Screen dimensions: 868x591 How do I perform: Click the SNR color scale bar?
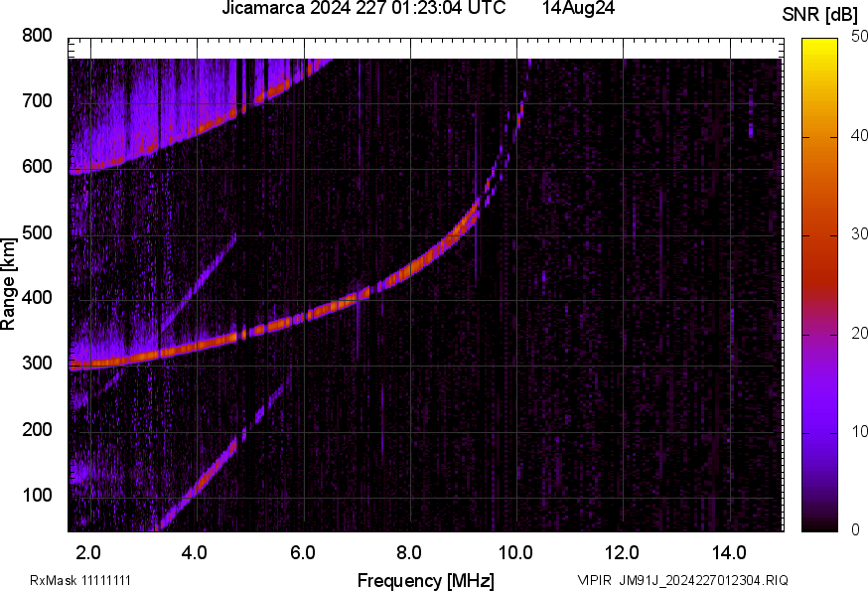point(820,285)
